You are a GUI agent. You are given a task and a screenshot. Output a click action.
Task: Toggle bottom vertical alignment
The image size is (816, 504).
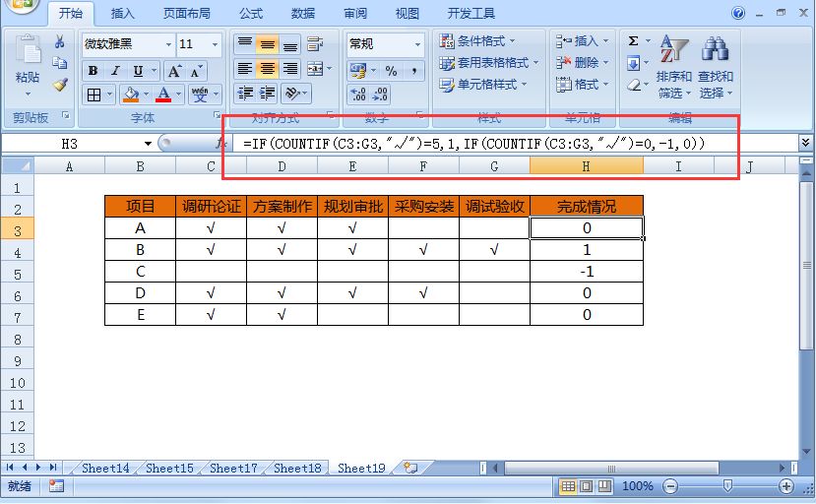[x=289, y=43]
